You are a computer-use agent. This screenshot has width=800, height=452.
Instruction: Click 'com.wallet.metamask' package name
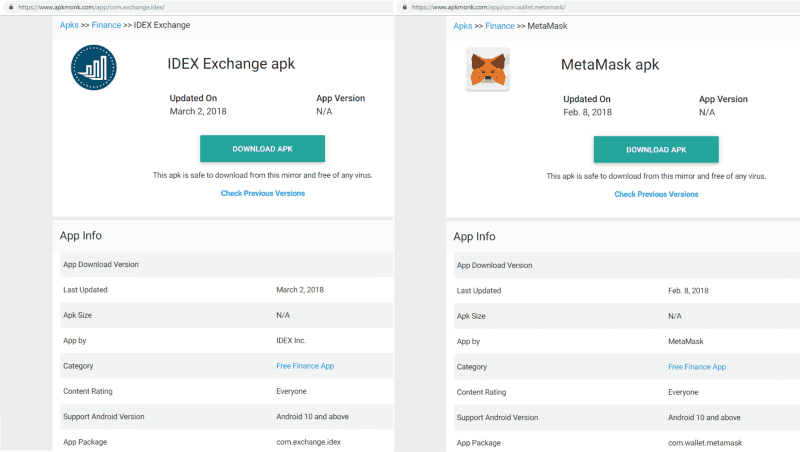pos(705,443)
